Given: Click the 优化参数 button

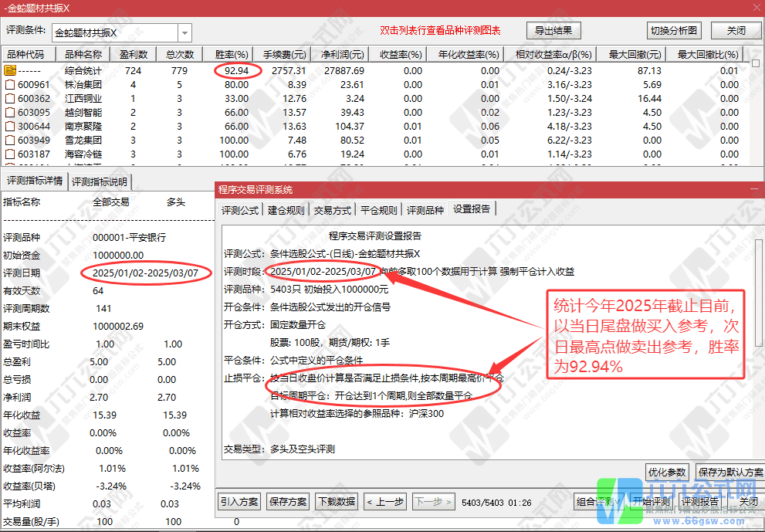Looking at the screenshot, I should click(x=665, y=472).
